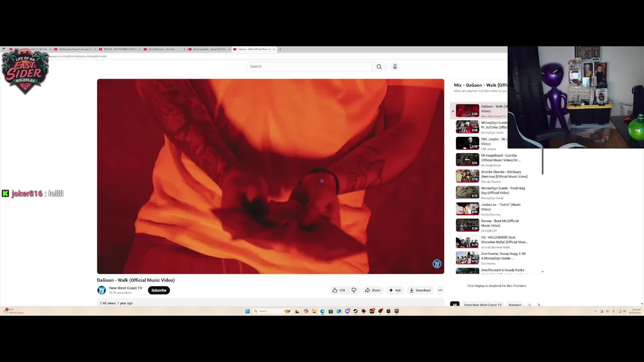Click the Mr.Keepithood - Cumbia thumbnail

pyautogui.click(x=467, y=159)
